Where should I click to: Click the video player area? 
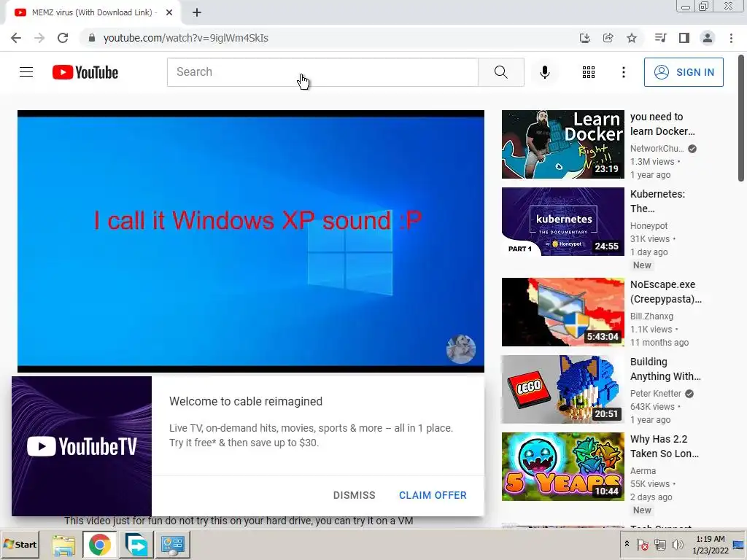251,241
